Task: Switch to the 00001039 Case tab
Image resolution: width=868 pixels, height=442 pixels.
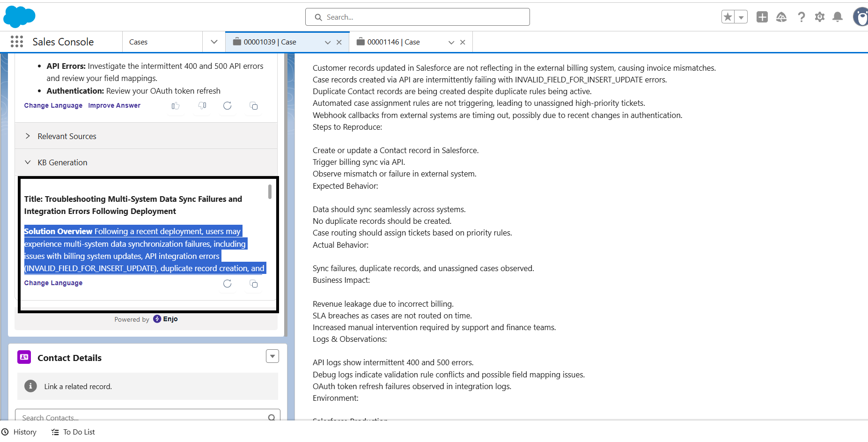Action: 270,42
